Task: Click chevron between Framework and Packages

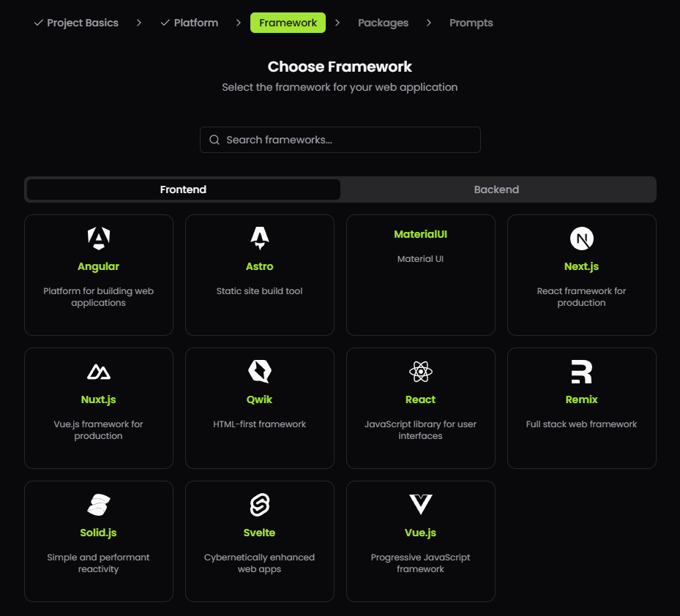Action: click(337, 23)
